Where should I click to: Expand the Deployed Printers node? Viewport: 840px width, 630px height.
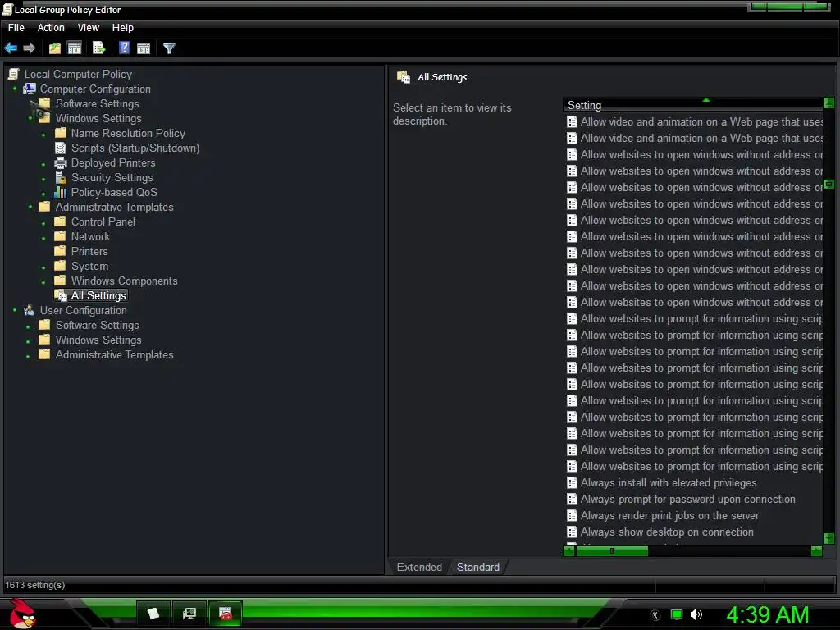point(43,163)
